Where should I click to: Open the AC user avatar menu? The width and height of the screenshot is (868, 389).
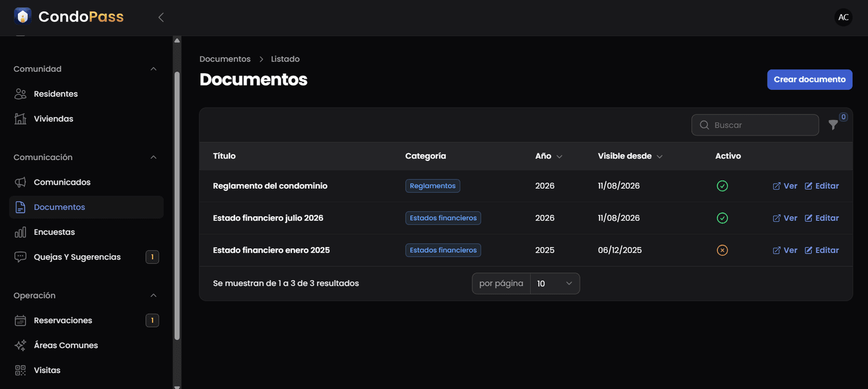[843, 17]
